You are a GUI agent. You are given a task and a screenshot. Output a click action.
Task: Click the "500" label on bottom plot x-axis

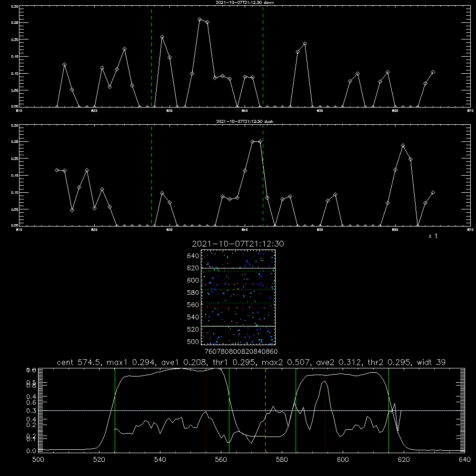pyautogui.click(x=38, y=460)
